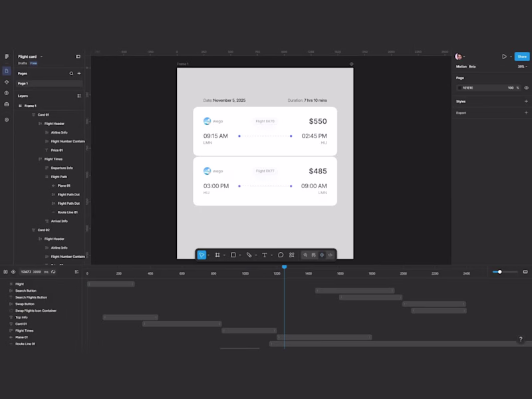Add an export with Export plus icon

(x=526, y=112)
